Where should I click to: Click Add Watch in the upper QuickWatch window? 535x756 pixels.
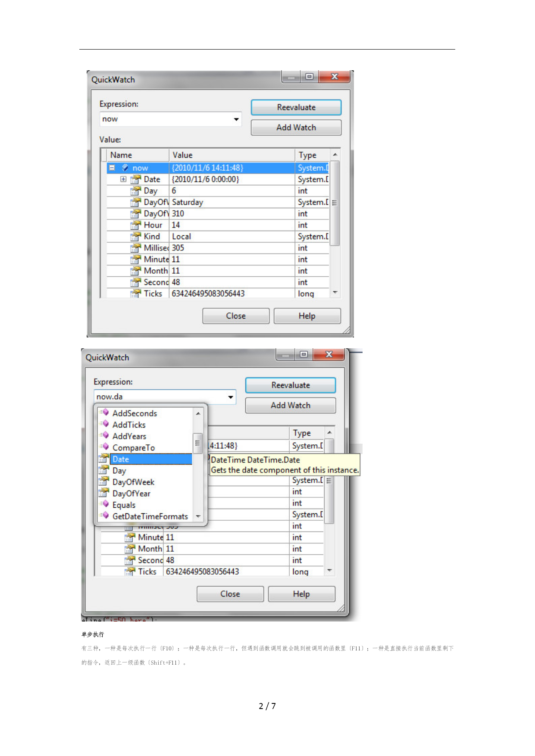(296, 128)
